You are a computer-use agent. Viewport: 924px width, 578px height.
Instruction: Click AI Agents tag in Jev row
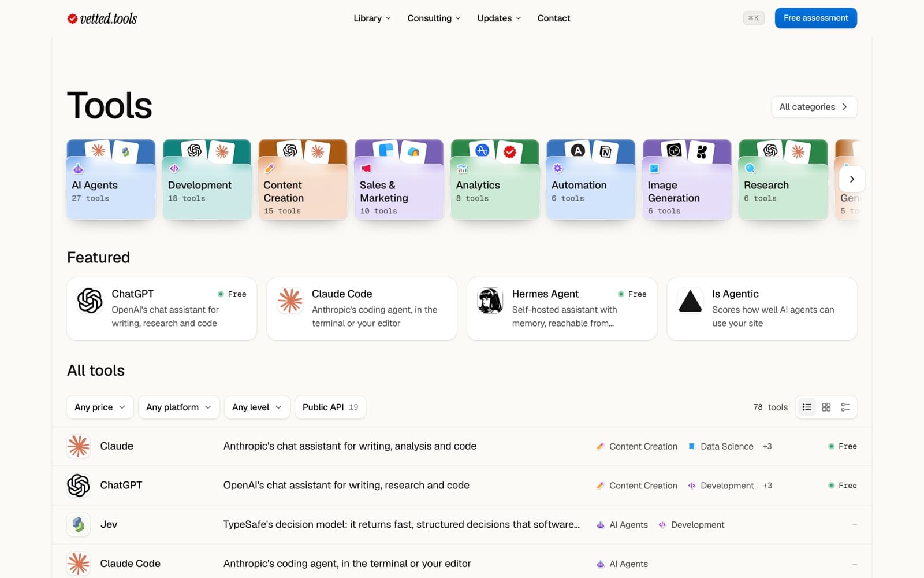(x=622, y=525)
